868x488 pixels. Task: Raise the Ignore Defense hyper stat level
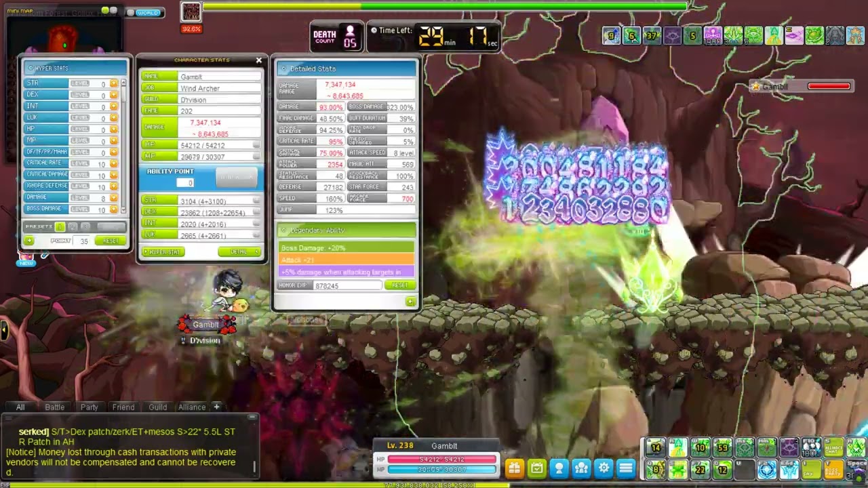point(113,186)
